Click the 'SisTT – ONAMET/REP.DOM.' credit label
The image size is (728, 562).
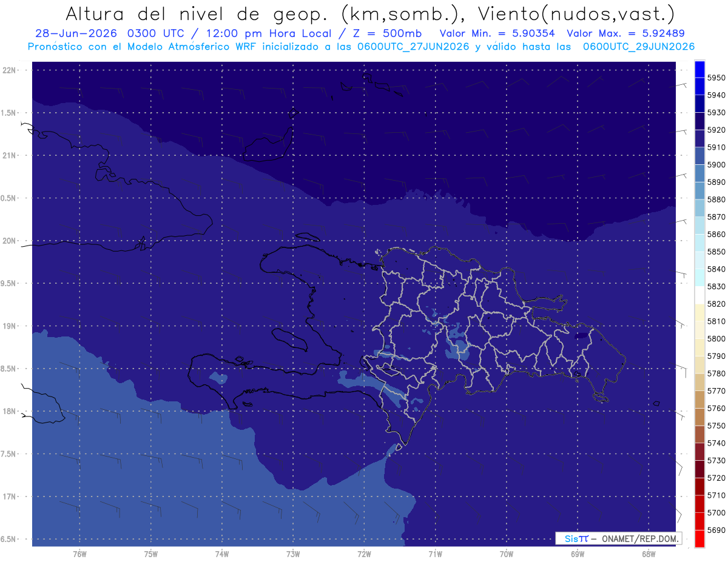pos(619,538)
